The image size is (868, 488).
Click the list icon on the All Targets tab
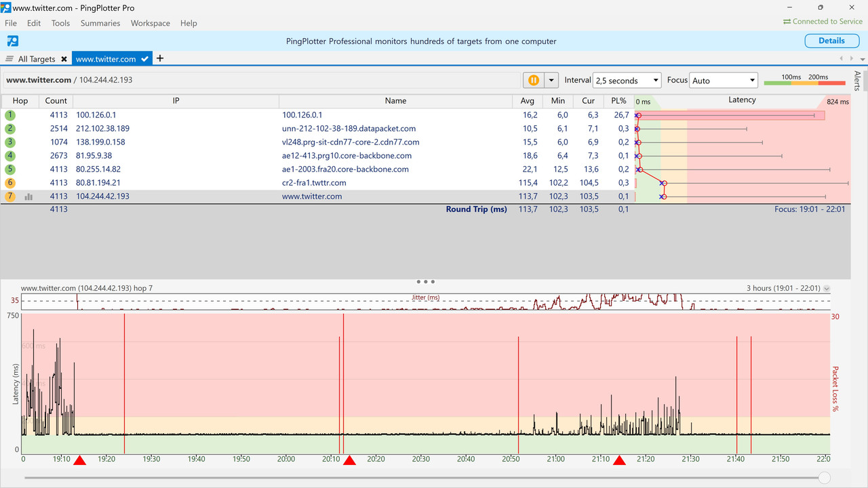(x=9, y=59)
